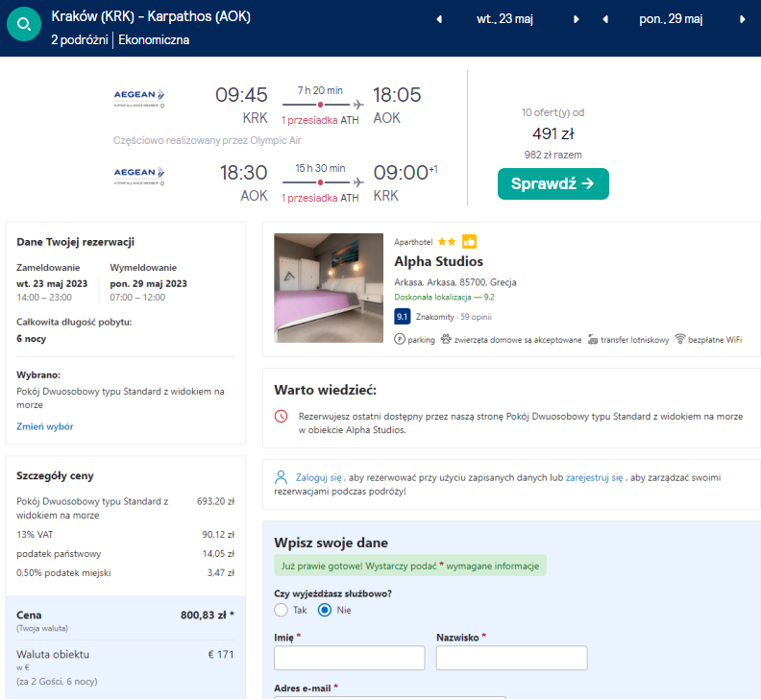This screenshot has height=700, width=761.
Task: Click the 2 podróżni travelers text
Action: point(80,39)
